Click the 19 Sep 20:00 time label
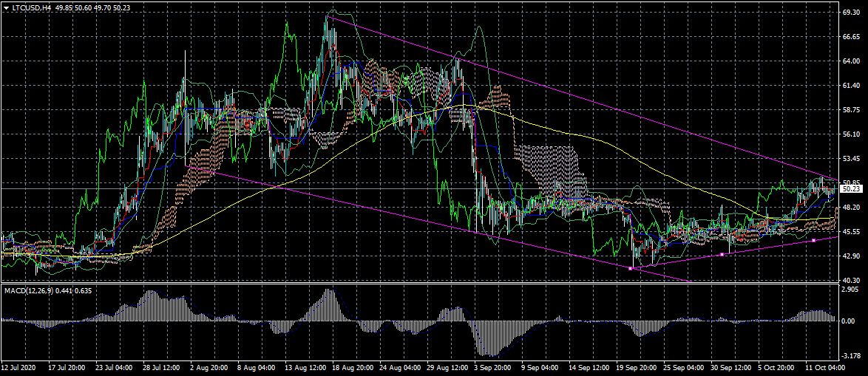This screenshot has height=376, width=868. [x=636, y=367]
